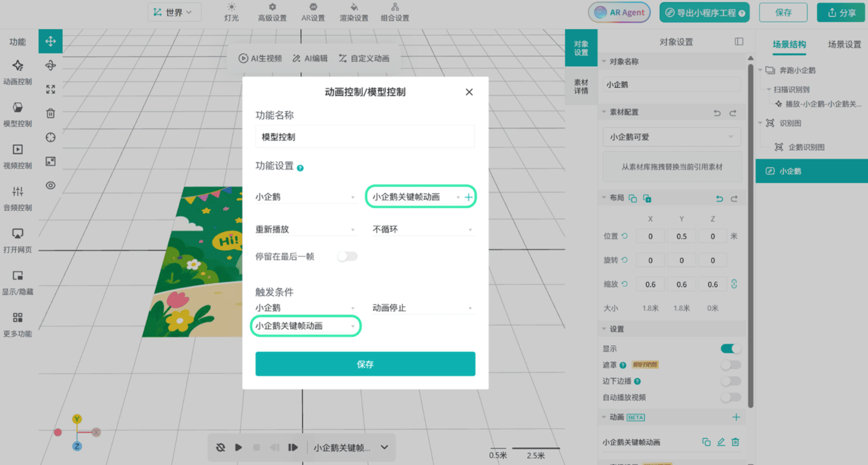Open 灯光 lighting settings
The image size is (868, 465).
pos(231,12)
